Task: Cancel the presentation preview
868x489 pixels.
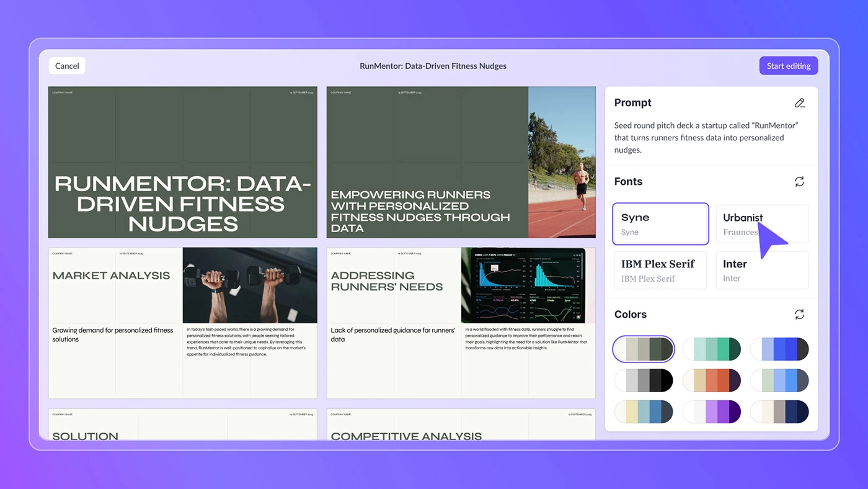Action: coord(67,66)
